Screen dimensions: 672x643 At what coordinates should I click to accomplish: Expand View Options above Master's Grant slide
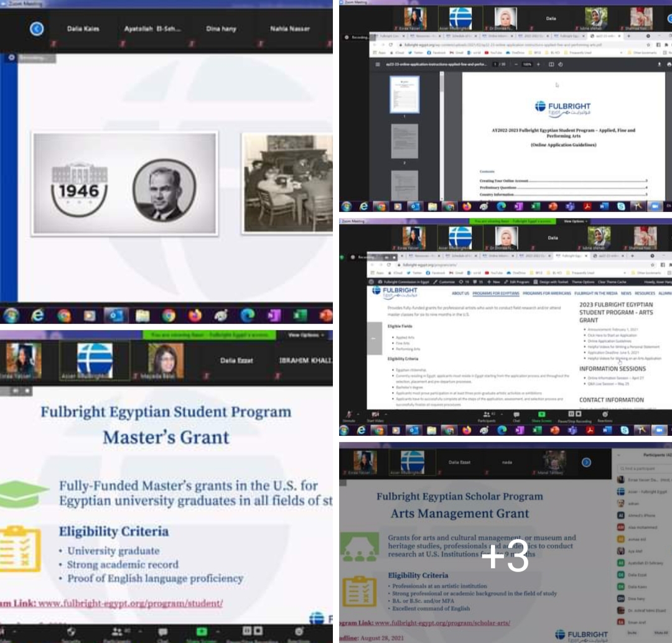(306, 335)
